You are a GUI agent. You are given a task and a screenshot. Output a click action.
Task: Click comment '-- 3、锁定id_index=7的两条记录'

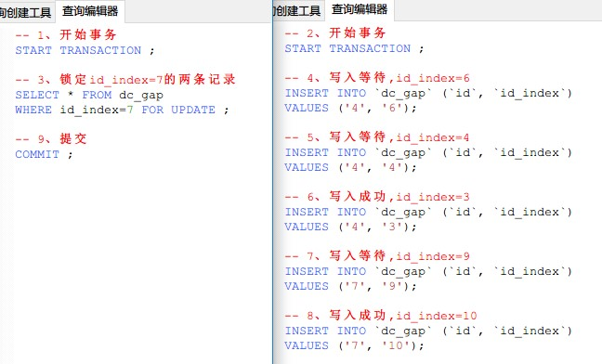(x=125, y=80)
